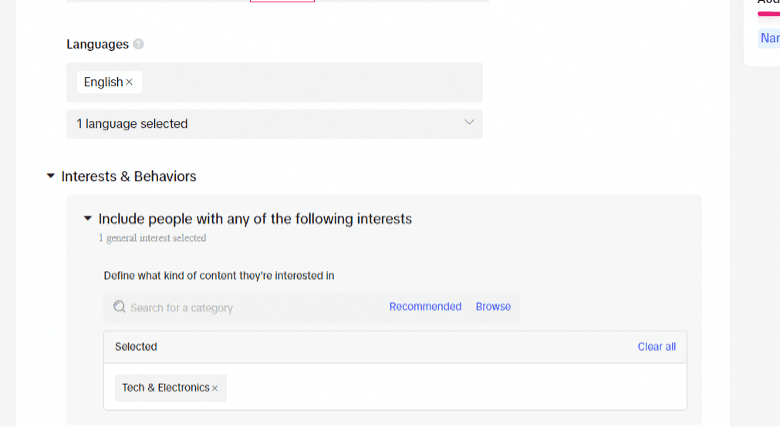Click 1 general interest selected text
This screenshot has width=780, height=428.
[152, 238]
